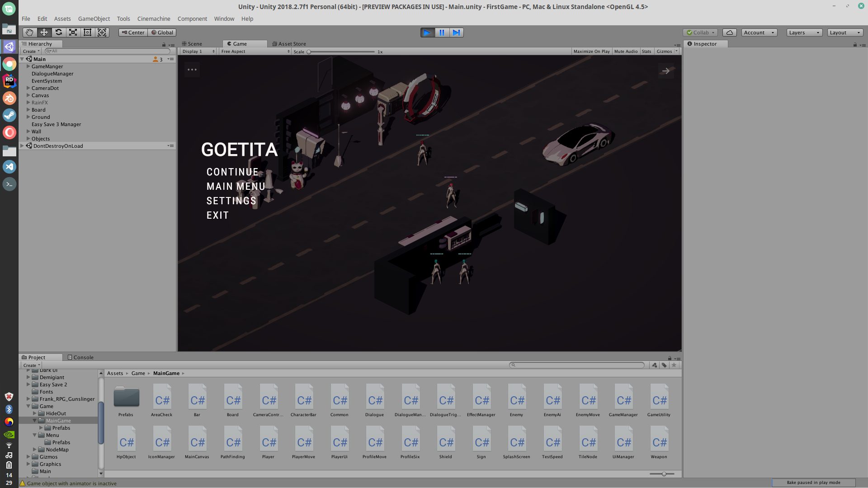
Task: Toggle Stats overlay
Action: (x=646, y=52)
